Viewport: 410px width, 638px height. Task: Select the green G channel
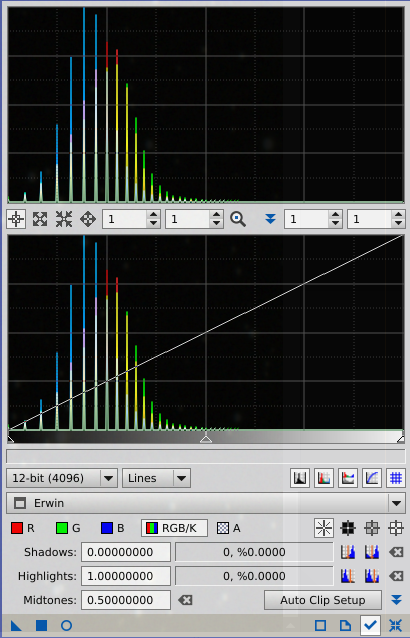(68, 528)
